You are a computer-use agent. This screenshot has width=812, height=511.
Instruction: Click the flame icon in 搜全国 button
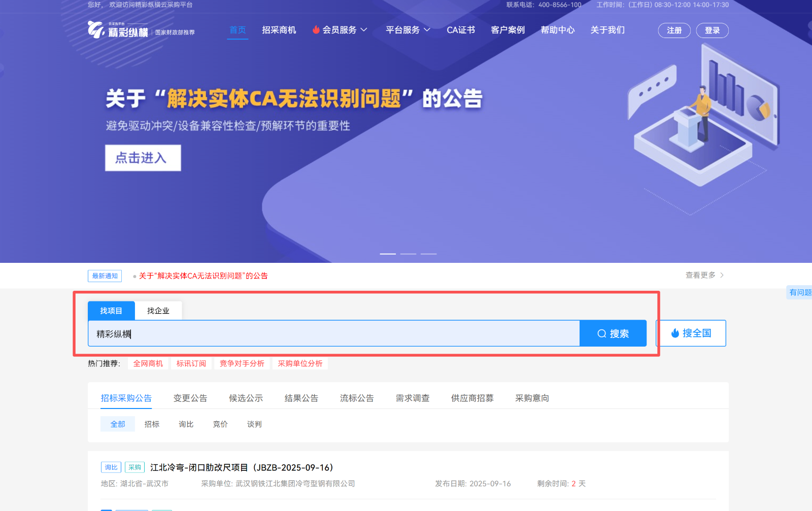tap(675, 333)
